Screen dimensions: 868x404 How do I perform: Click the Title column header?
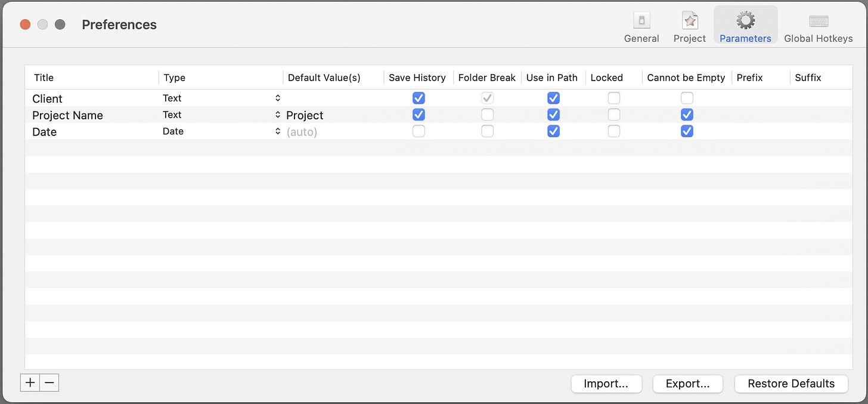point(44,78)
